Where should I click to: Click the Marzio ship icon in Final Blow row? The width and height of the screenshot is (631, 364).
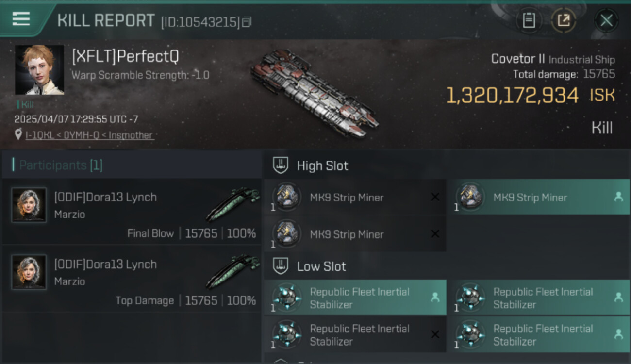pyautogui.click(x=232, y=204)
